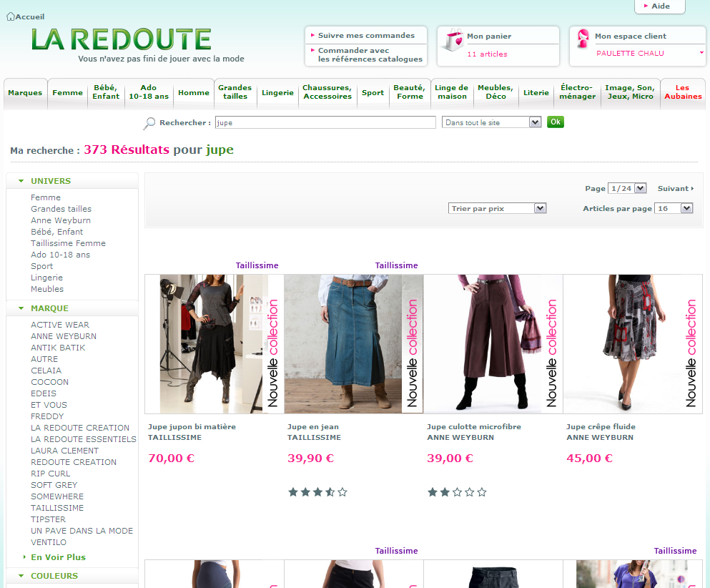Collapse the MARQUE filter section
710x588 pixels.
pos(21,308)
